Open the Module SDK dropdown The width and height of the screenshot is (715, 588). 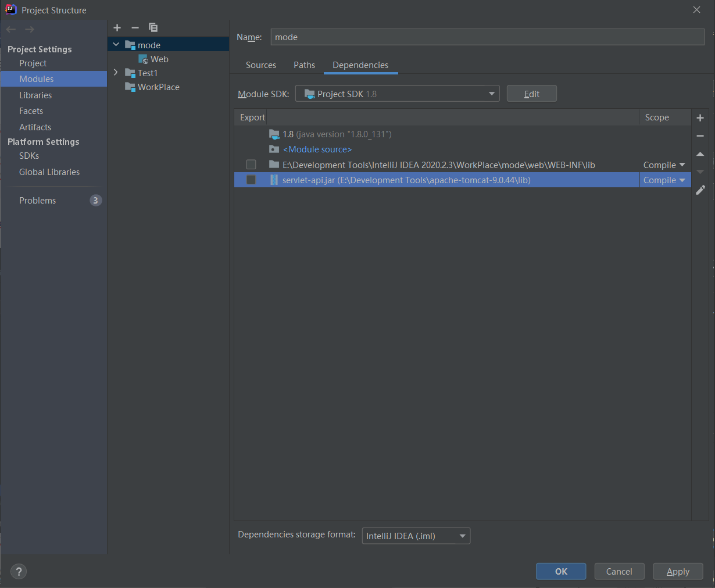point(397,94)
